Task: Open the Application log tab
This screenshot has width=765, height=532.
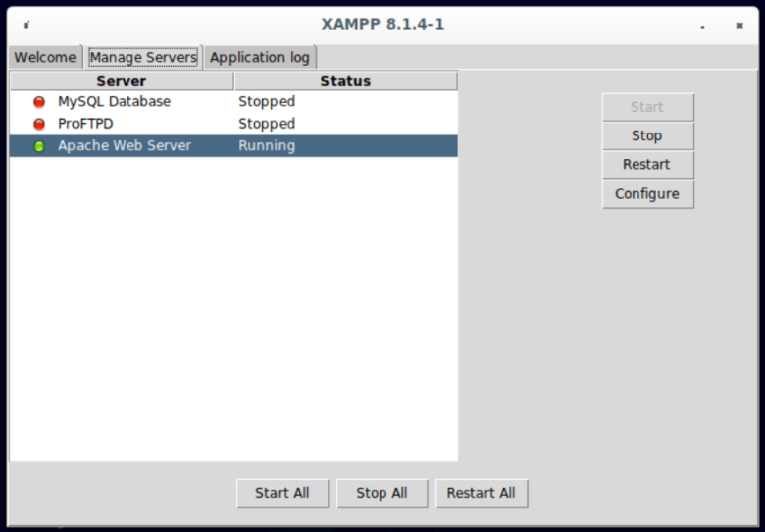Action: (260, 57)
